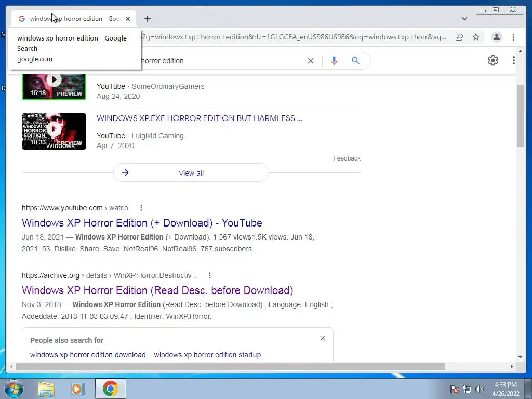Open the archive.org Read Desc. before Download result
Image resolution: width=532 pixels, height=399 pixels.
[x=157, y=290]
